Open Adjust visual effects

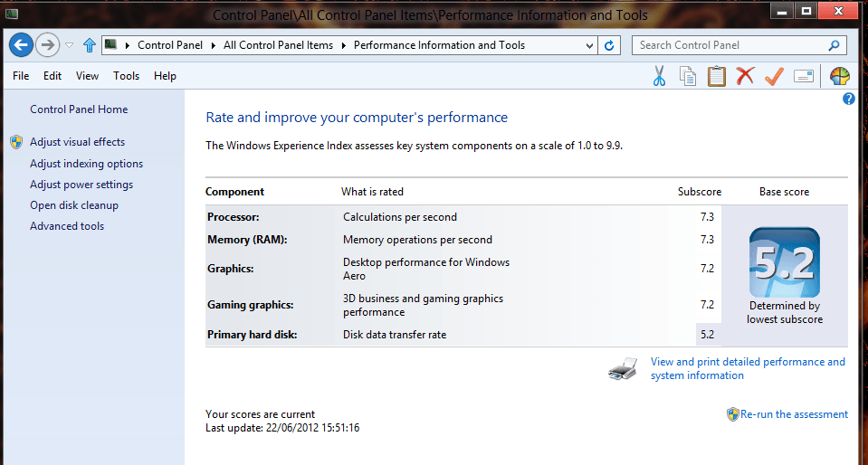click(x=78, y=142)
